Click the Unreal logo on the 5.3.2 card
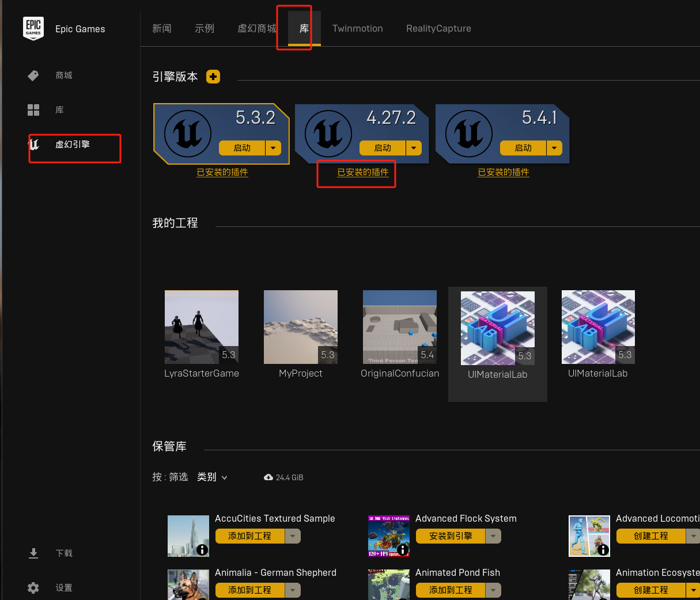The image size is (700, 600). (x=188, y=134)
